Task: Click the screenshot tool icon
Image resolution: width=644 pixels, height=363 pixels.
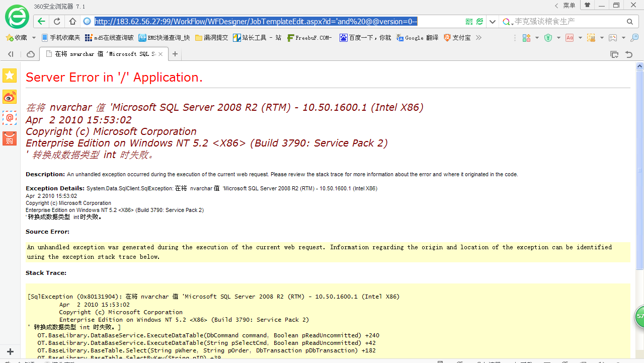Action: click(x=591, y=38)
